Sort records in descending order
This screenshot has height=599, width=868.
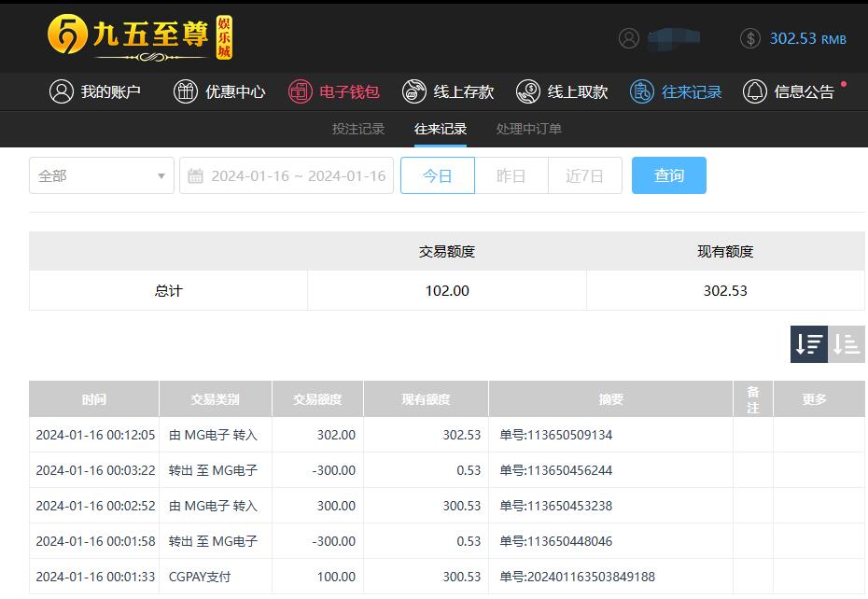809,343
